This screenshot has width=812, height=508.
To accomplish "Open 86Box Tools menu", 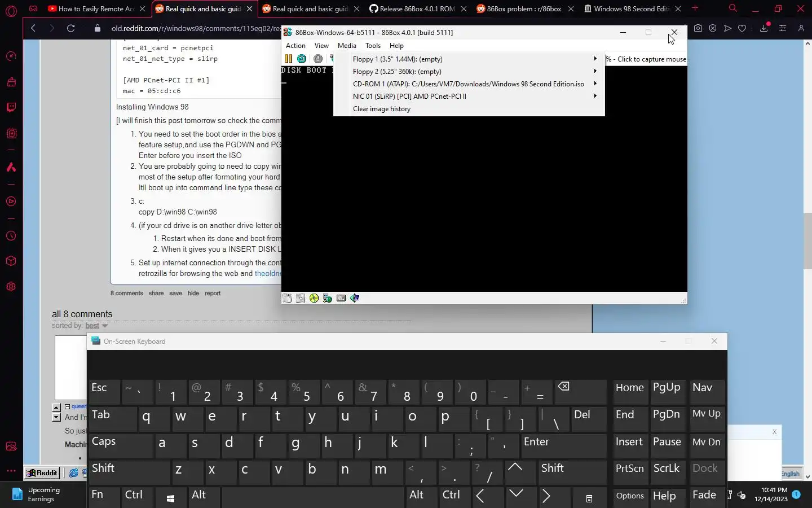I will coord(373,46).
